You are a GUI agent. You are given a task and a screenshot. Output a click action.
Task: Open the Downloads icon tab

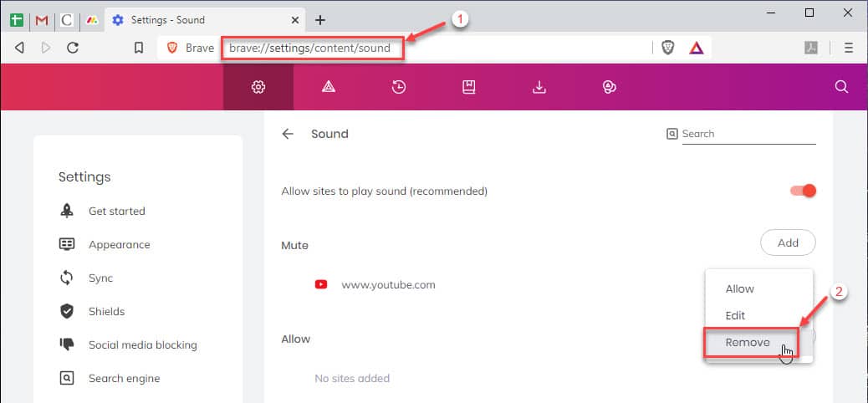pyautogui.click(x=539, y=87)
